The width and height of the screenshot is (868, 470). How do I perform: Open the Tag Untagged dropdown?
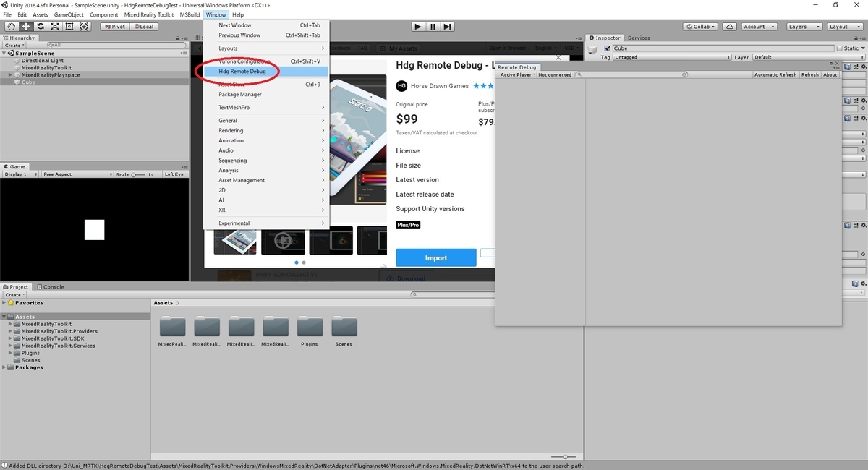click(672, 57)
